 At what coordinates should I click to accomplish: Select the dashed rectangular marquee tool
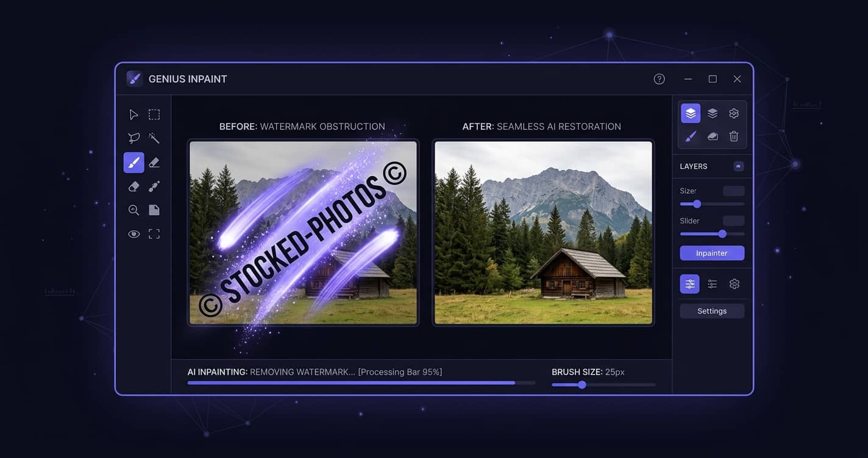point(154,114)
